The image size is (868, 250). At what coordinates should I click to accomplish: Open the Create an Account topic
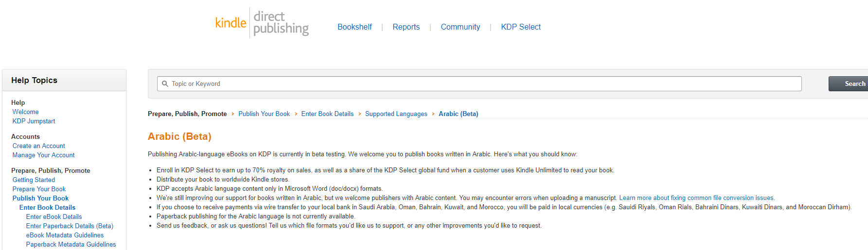(x=38, y=146)
